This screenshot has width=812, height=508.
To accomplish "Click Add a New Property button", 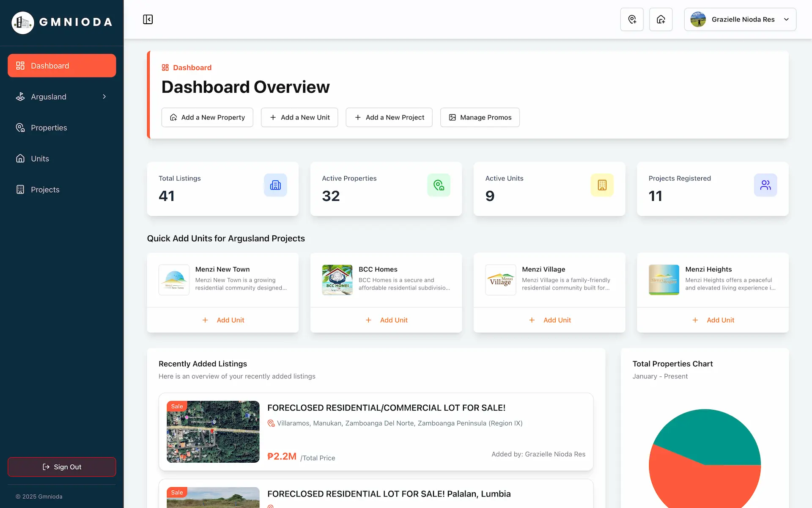I will tap(207, 117).
